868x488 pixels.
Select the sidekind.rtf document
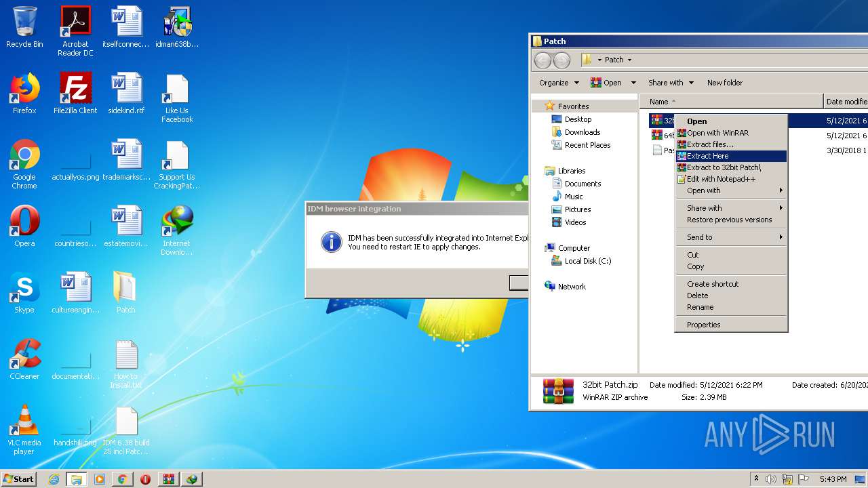(126, 94)
